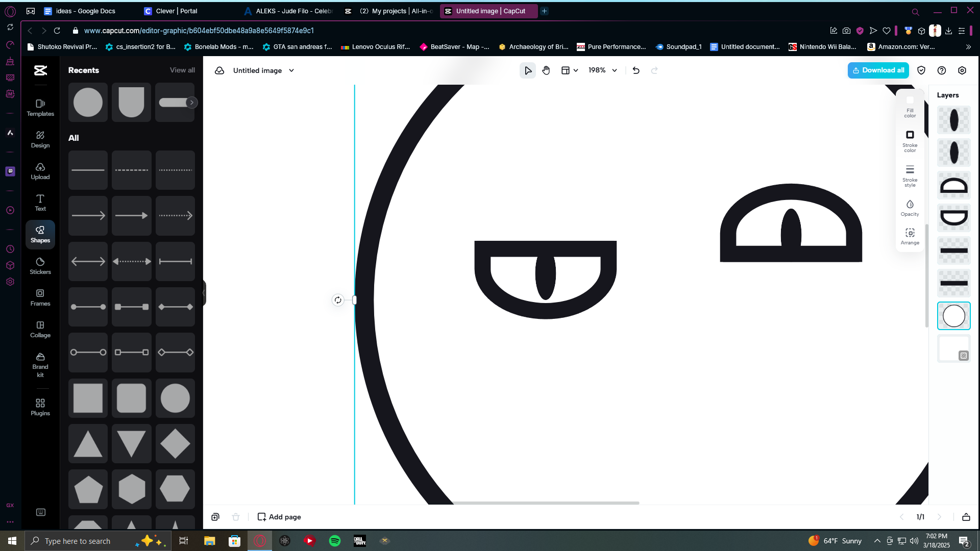Screen dimensions: 980x551
Task: Select the Text tool in sidebar
Action: [x=40, y=203]
